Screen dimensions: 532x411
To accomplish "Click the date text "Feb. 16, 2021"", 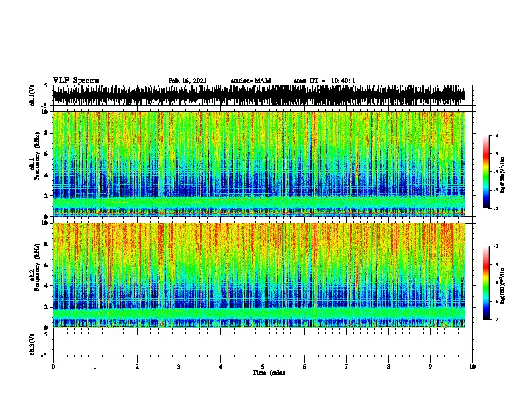I will click(187, 81).
